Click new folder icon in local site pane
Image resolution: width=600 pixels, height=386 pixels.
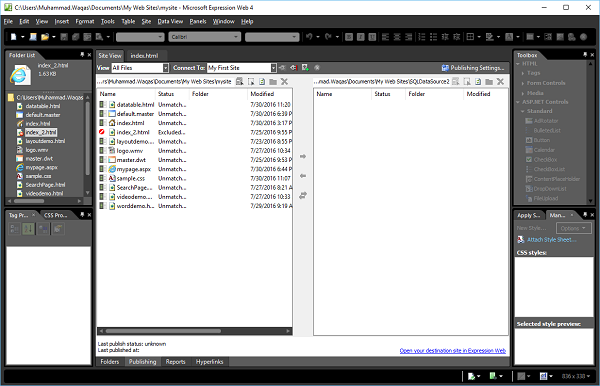[273, 81]
